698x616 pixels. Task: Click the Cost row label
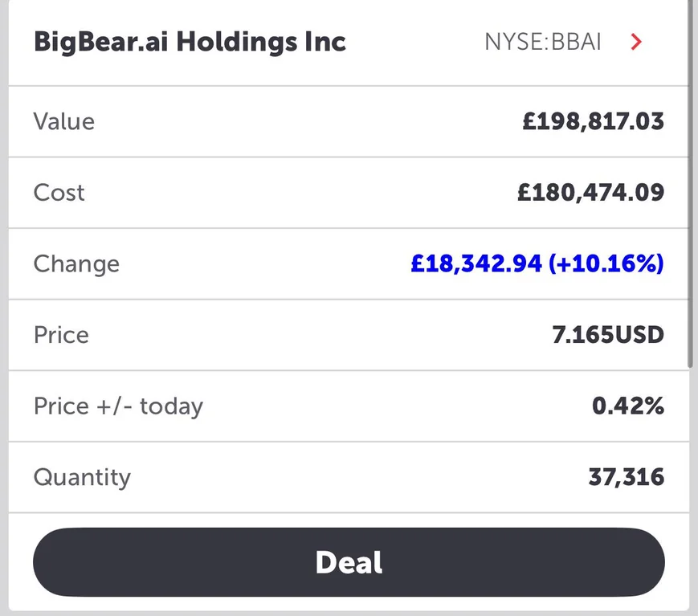(x=59, y=193)
